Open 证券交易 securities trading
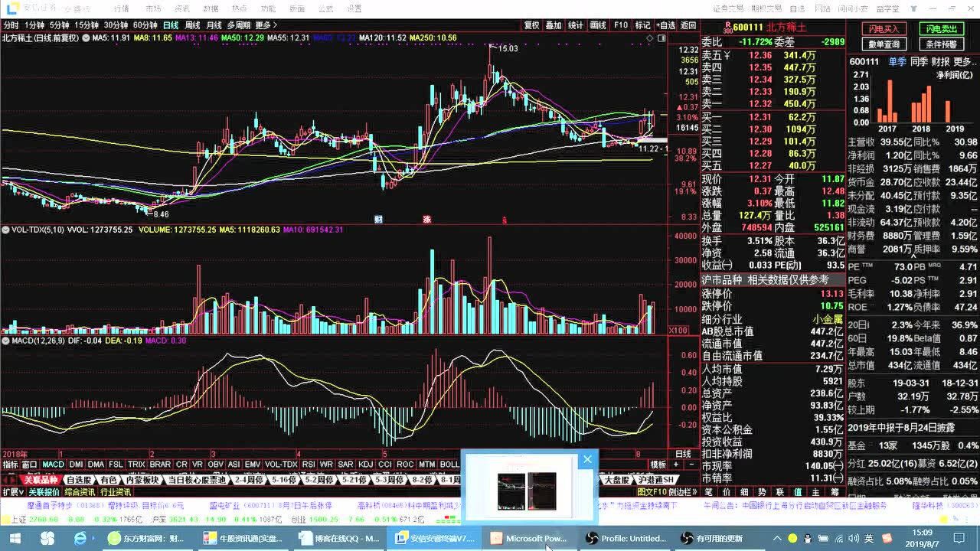 coord(727,8)
